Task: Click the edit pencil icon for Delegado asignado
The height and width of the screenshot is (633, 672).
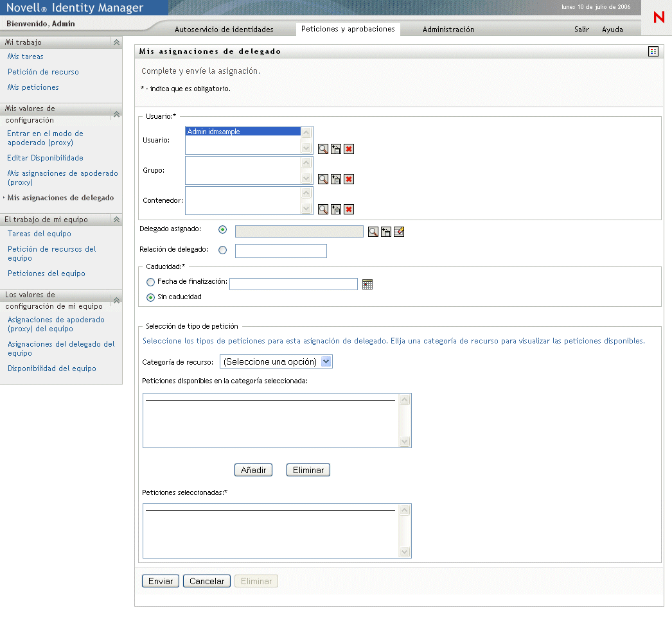Action: [x=399, y=232]
